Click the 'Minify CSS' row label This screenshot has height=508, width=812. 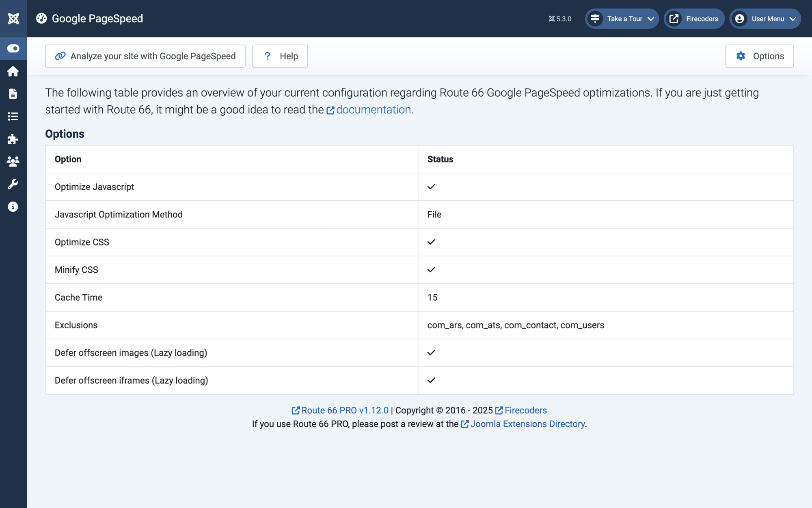tap(76, 270)
